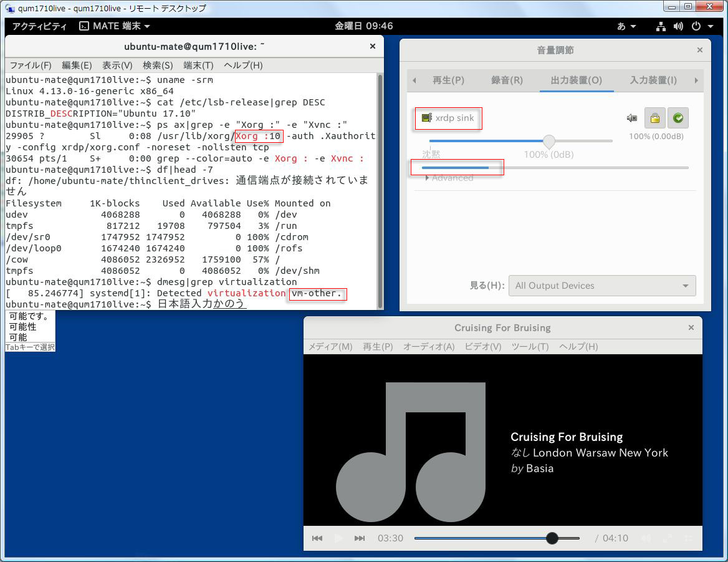Set xrdp sink as fallback with green check
Screen dimensions: 728x562
678,118
